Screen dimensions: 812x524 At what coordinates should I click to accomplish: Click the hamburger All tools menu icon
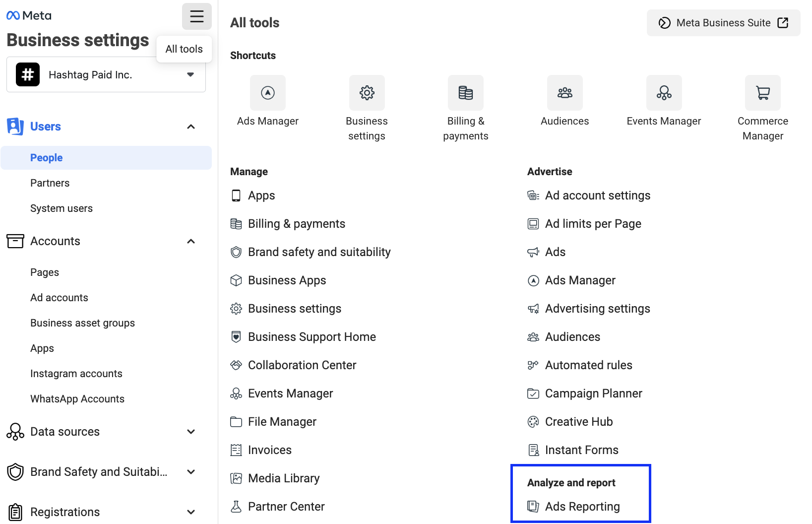click(x=197, y=16)
